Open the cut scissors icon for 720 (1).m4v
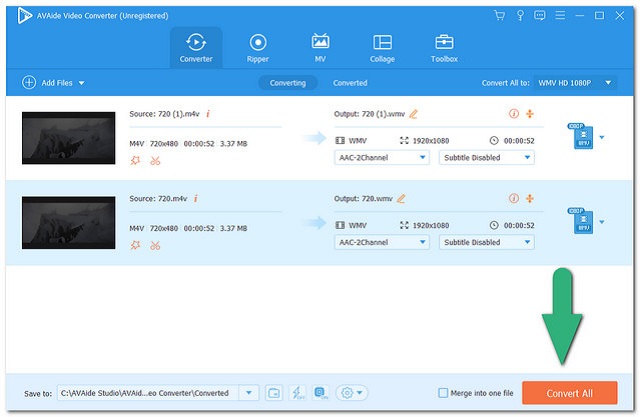Screen dimensions: 640x417 pos(155,161)
